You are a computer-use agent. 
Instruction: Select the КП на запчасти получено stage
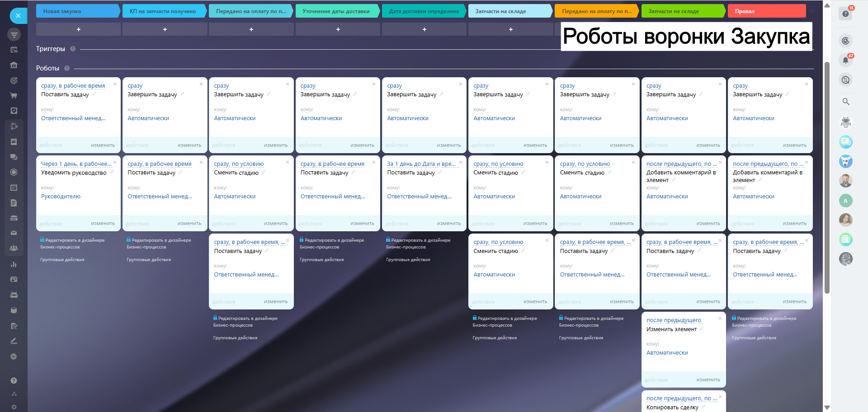164,11
